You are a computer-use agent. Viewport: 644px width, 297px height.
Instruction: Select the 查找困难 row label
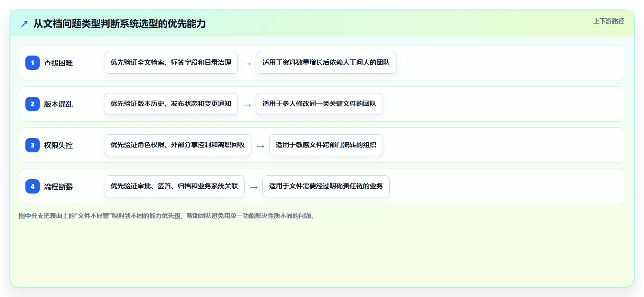tap(58, 63)
